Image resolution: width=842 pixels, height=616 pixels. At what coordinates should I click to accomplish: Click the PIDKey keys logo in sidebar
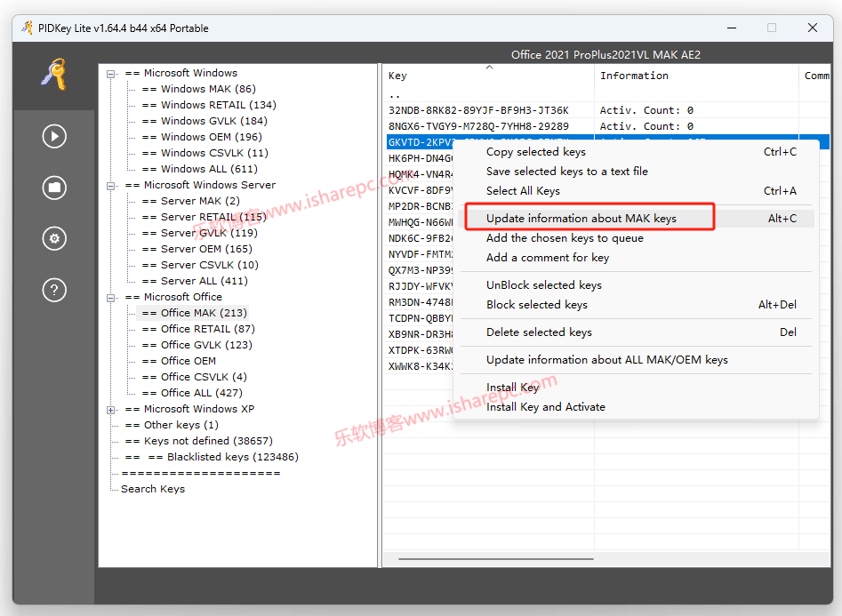coord(54,74)
